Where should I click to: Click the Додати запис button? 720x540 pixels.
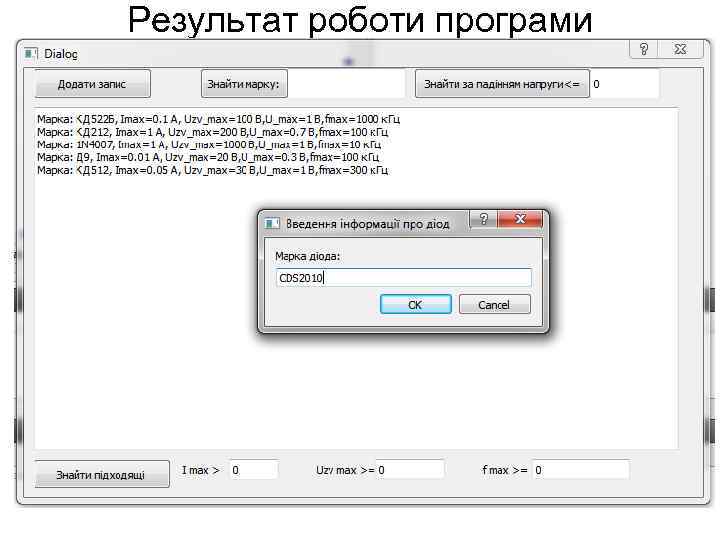point(93,84)
